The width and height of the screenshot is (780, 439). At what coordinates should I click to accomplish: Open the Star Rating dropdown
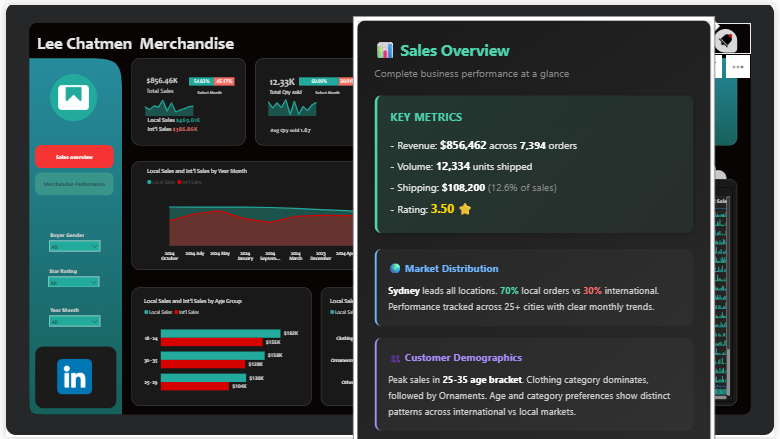click(x=74, y=282)
